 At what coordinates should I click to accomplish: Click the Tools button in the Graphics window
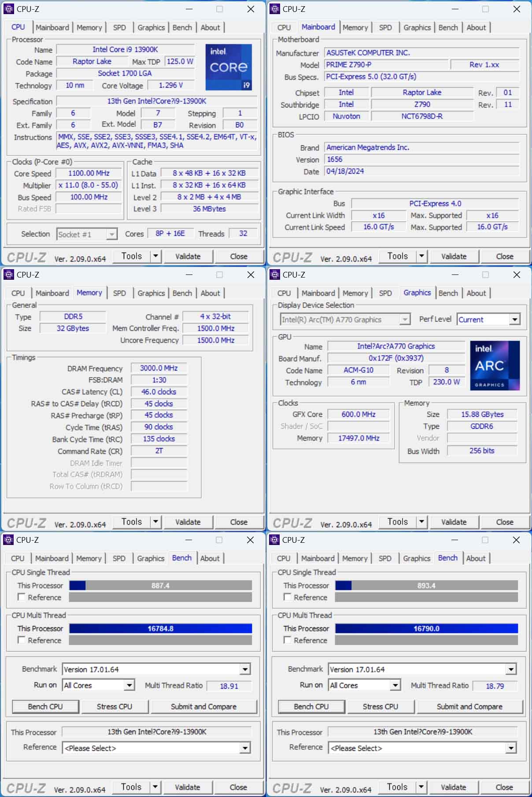[398, 522]
